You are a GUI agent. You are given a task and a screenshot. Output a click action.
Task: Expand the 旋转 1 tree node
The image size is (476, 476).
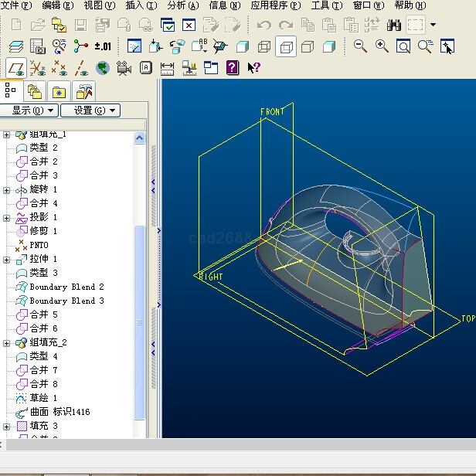pos(7,189)
